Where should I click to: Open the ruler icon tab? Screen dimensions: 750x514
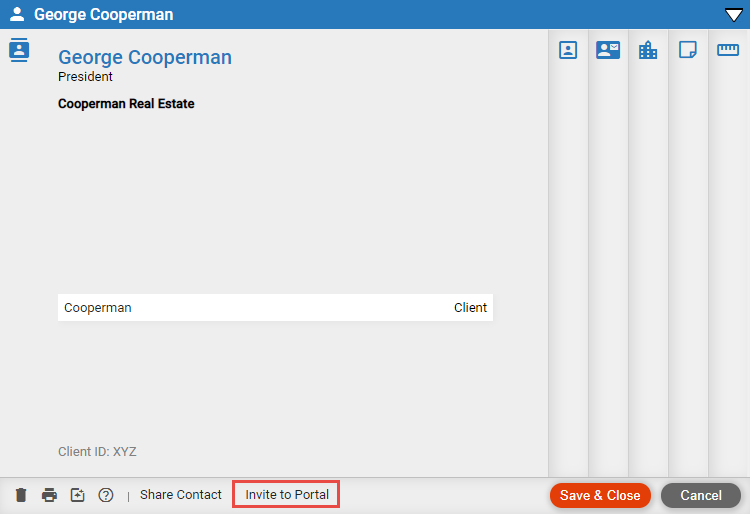pyautogui.click(x=728, y=50)
